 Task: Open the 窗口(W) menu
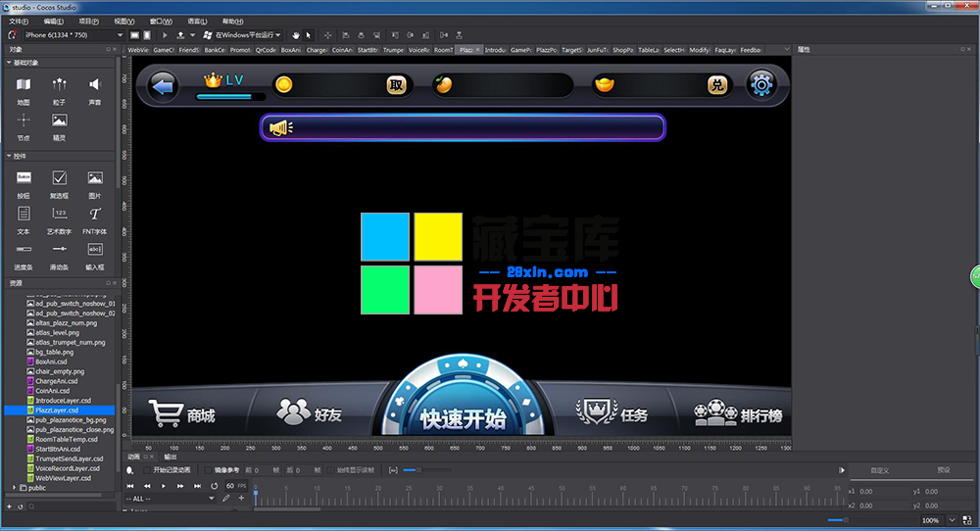pyautogui.click(x=161, y=22)
